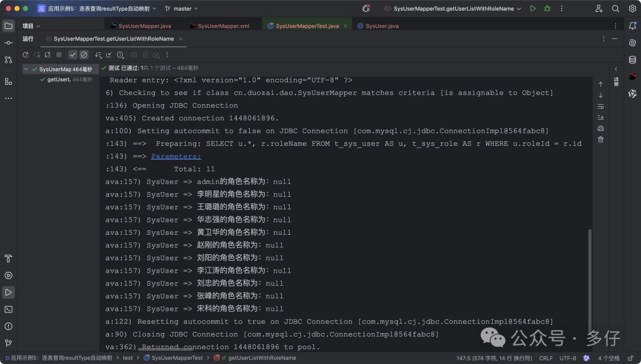Open the master branch dropdown
641x364 pixels.
(182, 8)
